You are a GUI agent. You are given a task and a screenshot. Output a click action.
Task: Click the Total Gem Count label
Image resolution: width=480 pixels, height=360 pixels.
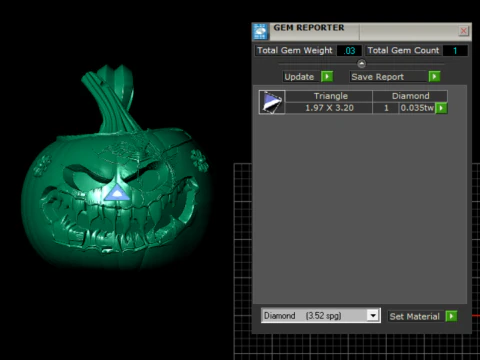[x=403, y=50]
